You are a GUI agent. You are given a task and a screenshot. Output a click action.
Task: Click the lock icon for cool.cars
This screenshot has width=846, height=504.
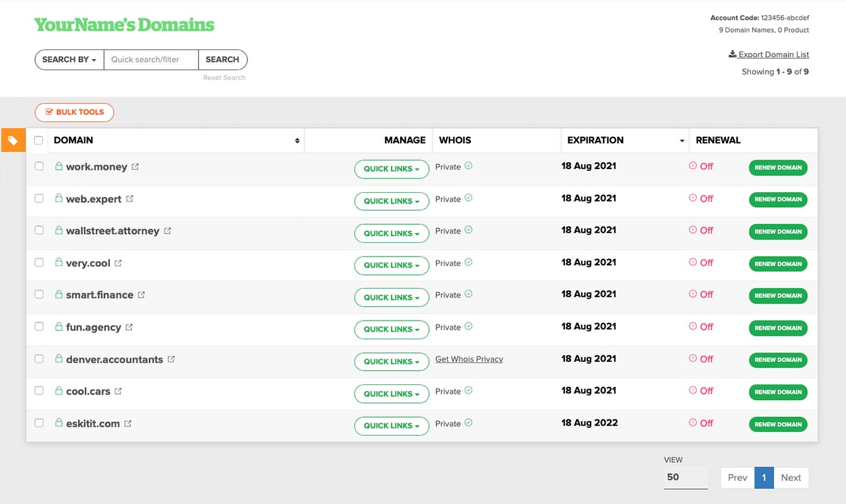click(x=58, y=390)
